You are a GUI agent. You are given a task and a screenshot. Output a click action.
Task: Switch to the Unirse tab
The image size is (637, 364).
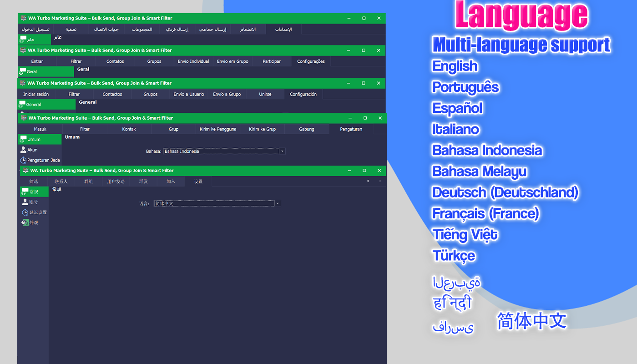click(265, 94)
